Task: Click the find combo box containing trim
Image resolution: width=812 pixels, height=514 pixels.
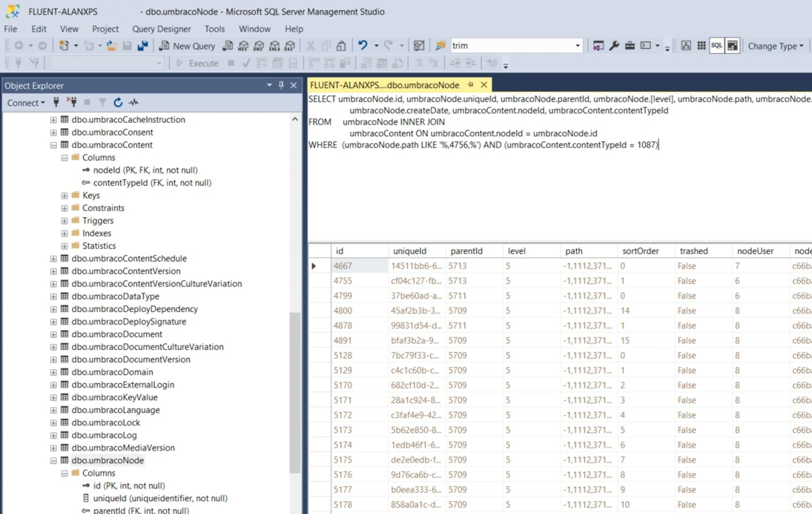Action: [513, 46]
